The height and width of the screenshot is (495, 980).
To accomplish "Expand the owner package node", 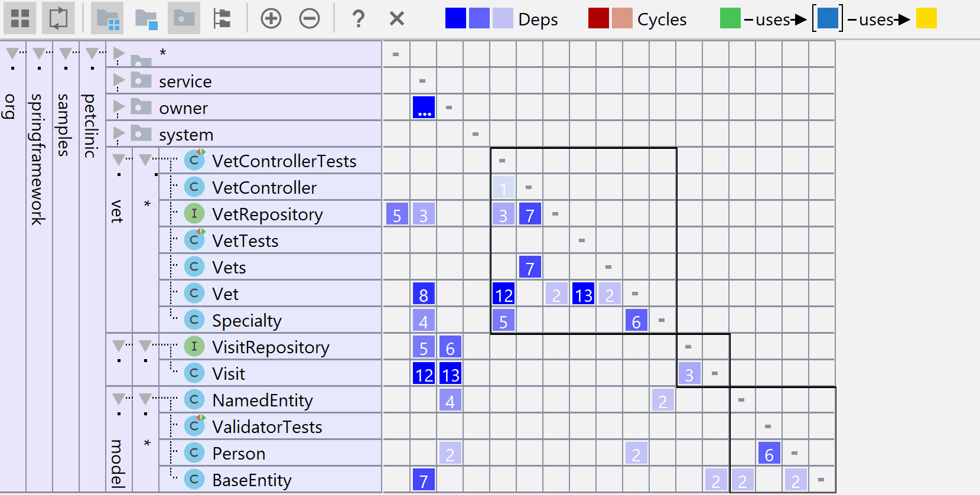I will tap(119, 107).
